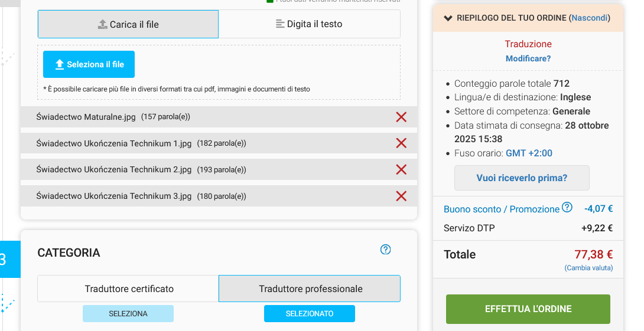Delete Świadectwo Ukończenia Technikum 3.jpg entry
This screenshot has width=644, height=331.
point(401,196)
